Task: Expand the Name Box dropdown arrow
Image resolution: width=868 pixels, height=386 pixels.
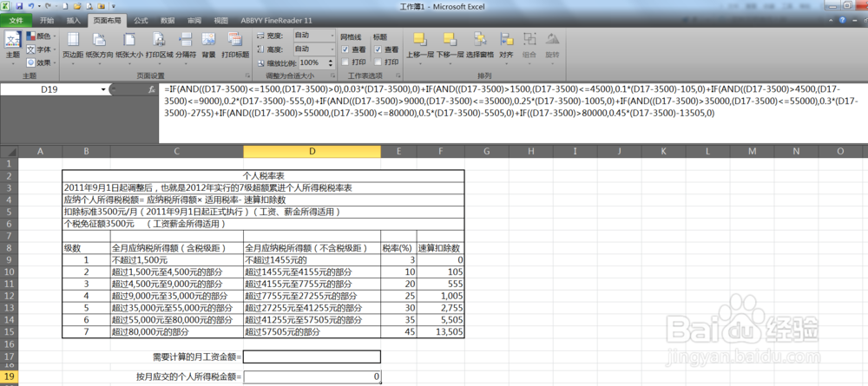Action: click(x=103, y=89)
